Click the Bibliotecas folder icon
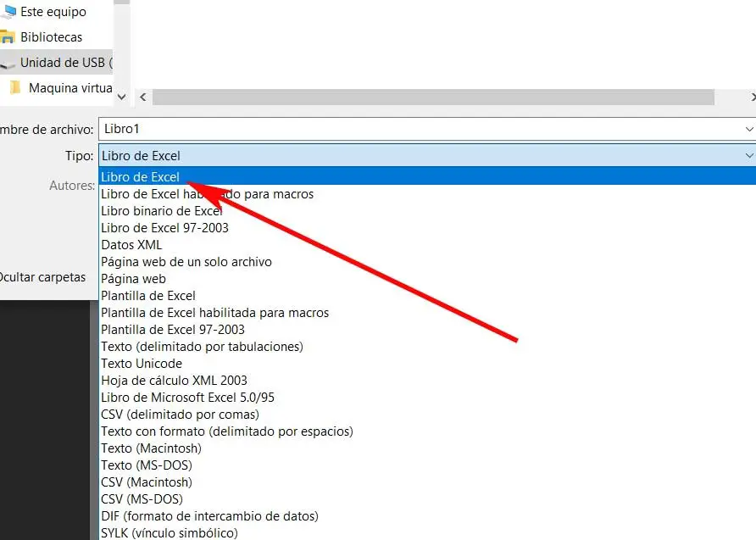 tap(8, 37)
